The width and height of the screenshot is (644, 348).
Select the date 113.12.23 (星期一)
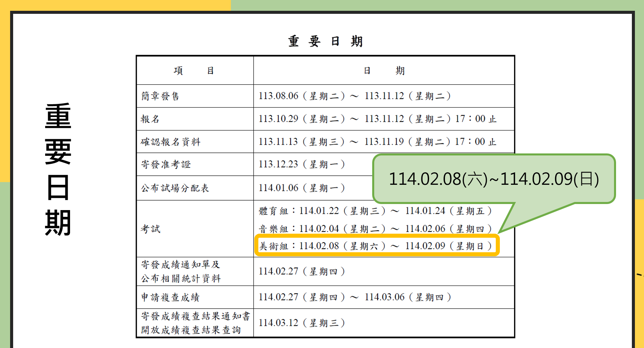[x=301, y=165]
